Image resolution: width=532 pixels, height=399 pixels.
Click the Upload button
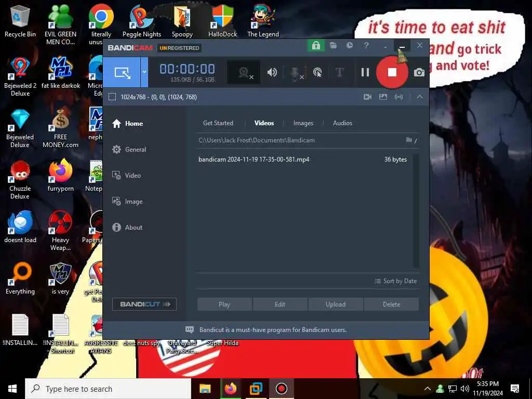336,304
